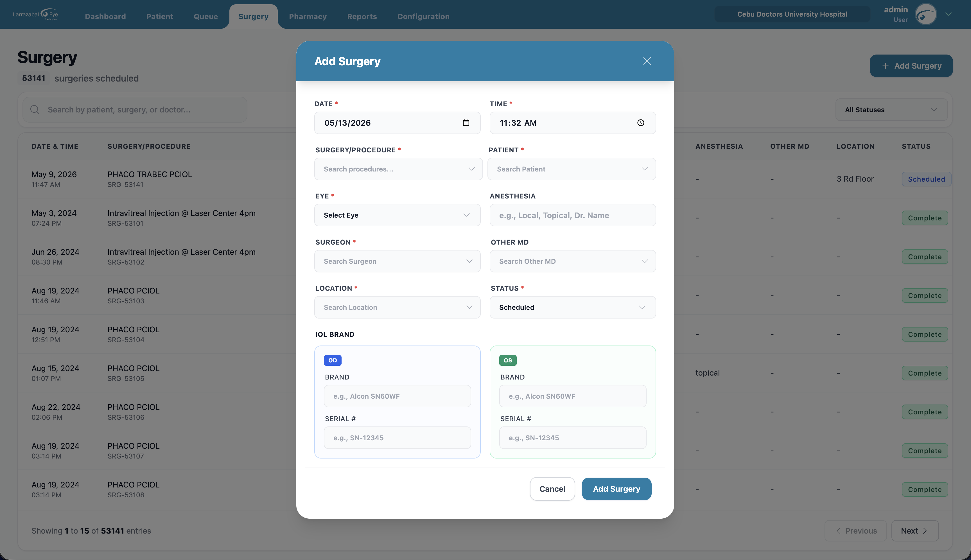The width and height of the screenshot is (971, 560).
Task: Click the 53141 surgeries count badge
Action: tap(33, 78)
